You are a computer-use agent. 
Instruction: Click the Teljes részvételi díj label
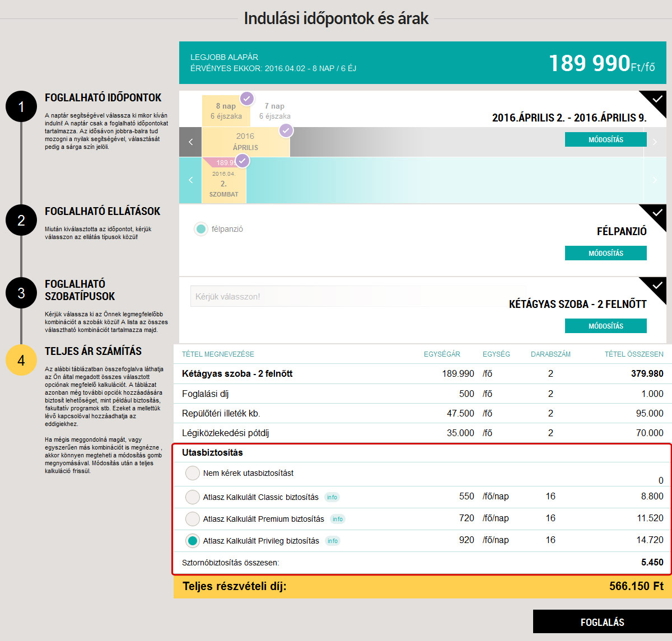click(x=234, y=586)
